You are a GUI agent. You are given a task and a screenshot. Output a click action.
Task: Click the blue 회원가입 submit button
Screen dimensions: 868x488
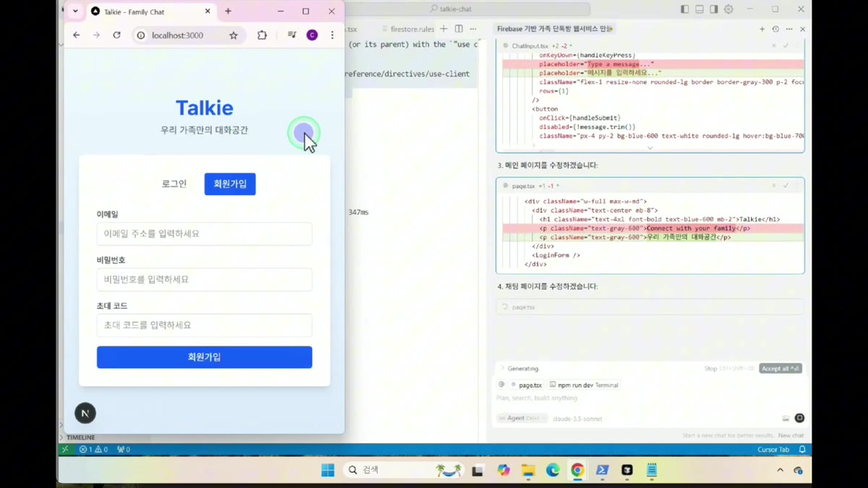pos(205,357)
